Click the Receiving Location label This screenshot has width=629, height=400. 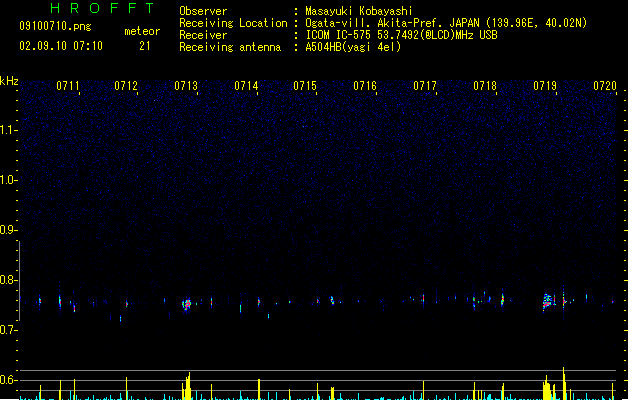[x=233, y=23]
